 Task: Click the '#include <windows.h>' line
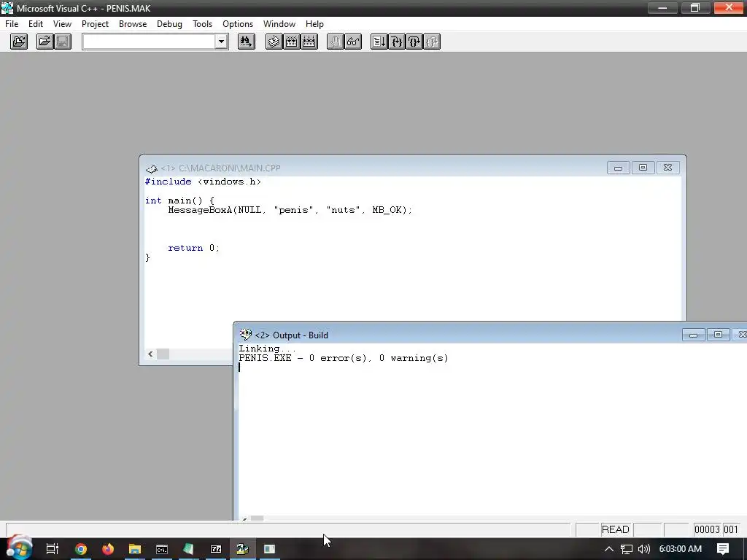[203, 182]
